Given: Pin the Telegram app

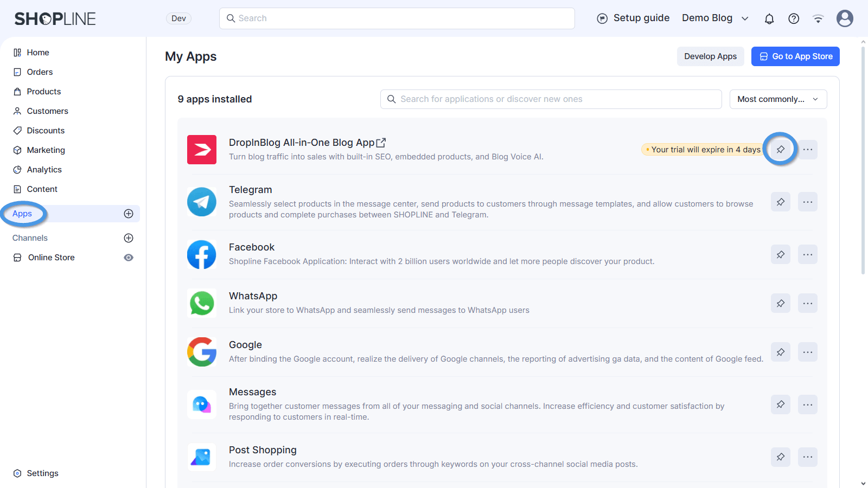Looking at the screenshot, I should pos(780,202).
